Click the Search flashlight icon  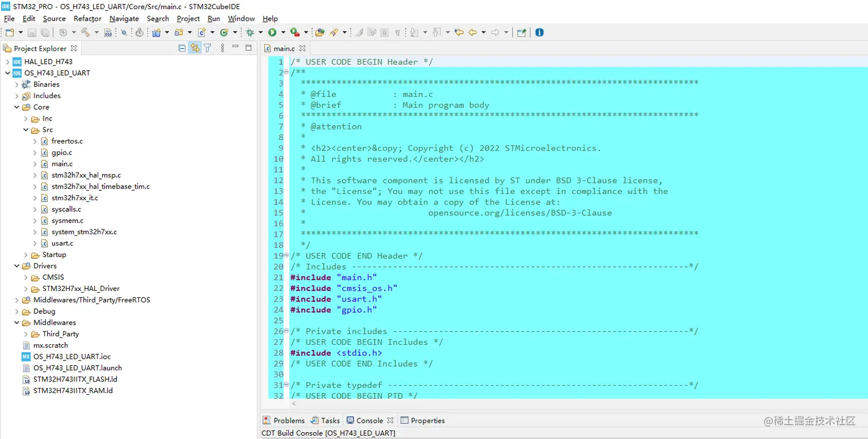pyautogui.click(x=334, y=33)
